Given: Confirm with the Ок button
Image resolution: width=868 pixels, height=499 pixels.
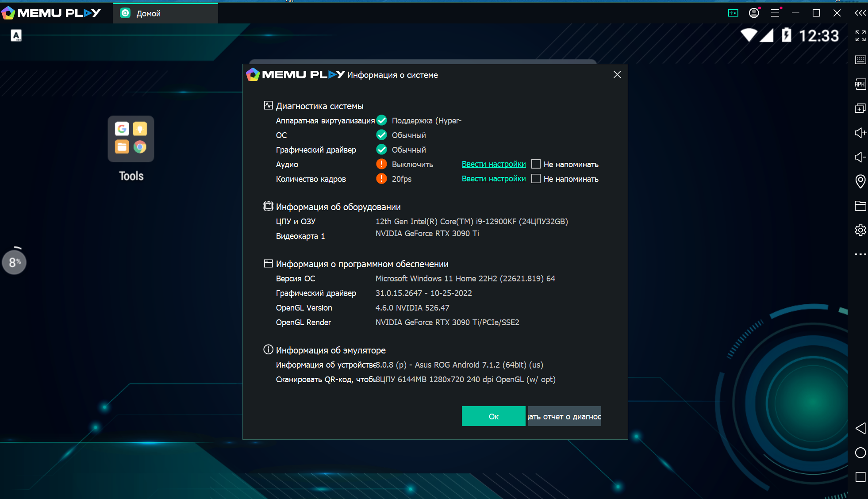Looking at the screenshot, I should coord(494,416).
